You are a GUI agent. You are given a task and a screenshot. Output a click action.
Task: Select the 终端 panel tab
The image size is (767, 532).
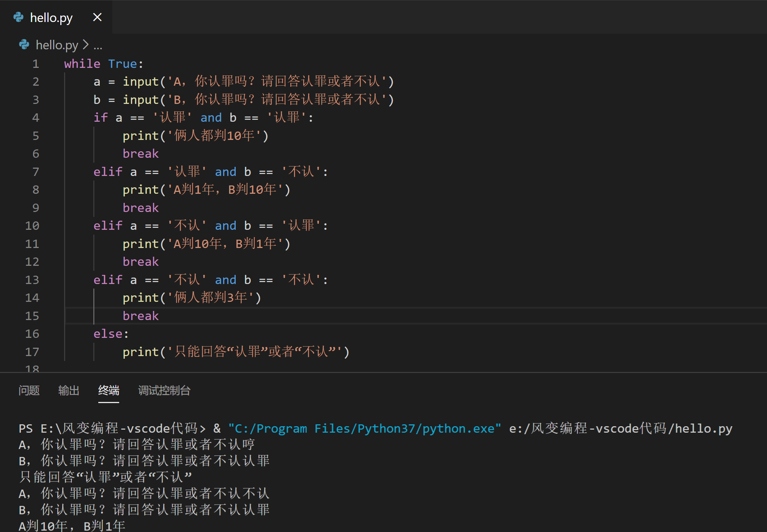click(109, 391)
